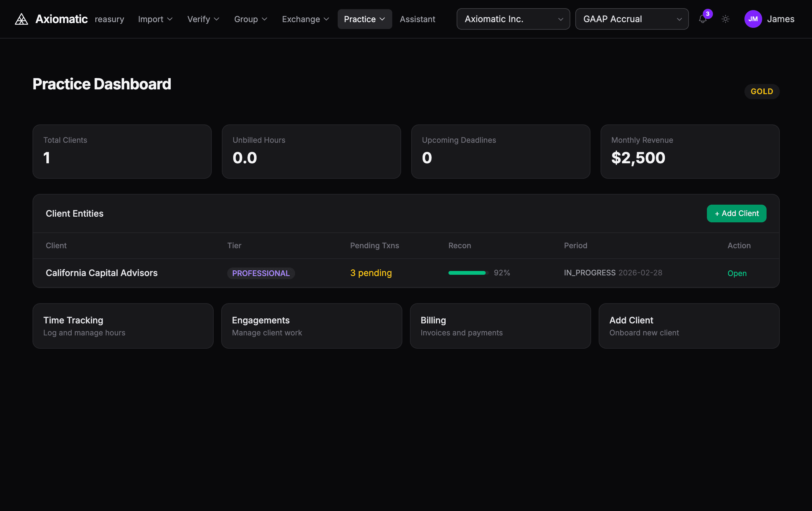Screen dimensions: 812x511
Task: Open Billing for invoices and payments
Action: (x=501, y=325)
